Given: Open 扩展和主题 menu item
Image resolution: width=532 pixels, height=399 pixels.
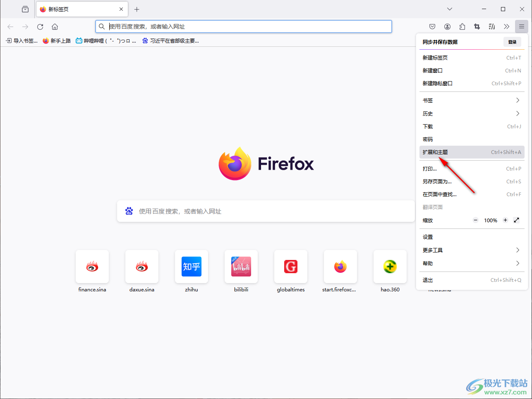Looking at the screenshot, I should (472, 152).
